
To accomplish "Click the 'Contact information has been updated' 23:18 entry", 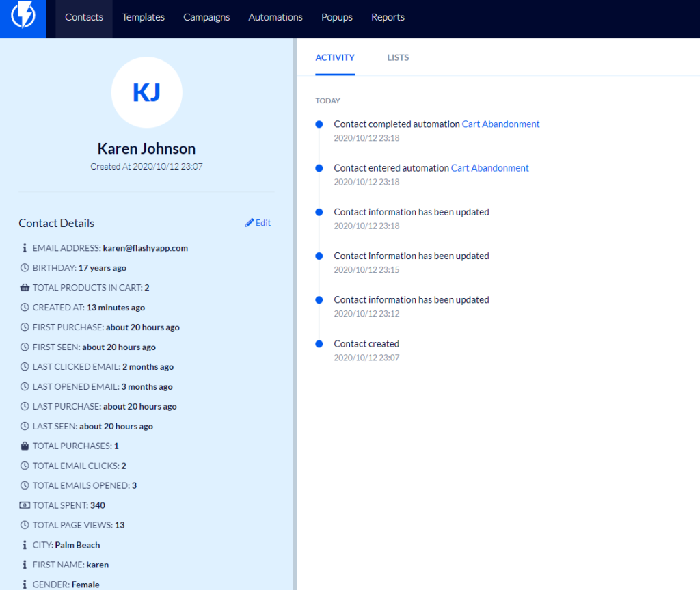I will click(x=412, y=212).
